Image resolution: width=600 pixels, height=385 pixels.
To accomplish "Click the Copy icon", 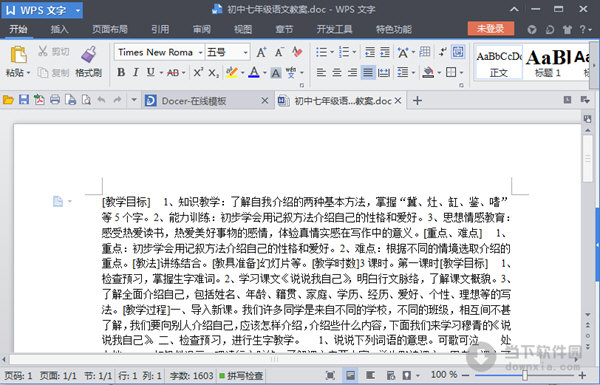I will point(43,72).
